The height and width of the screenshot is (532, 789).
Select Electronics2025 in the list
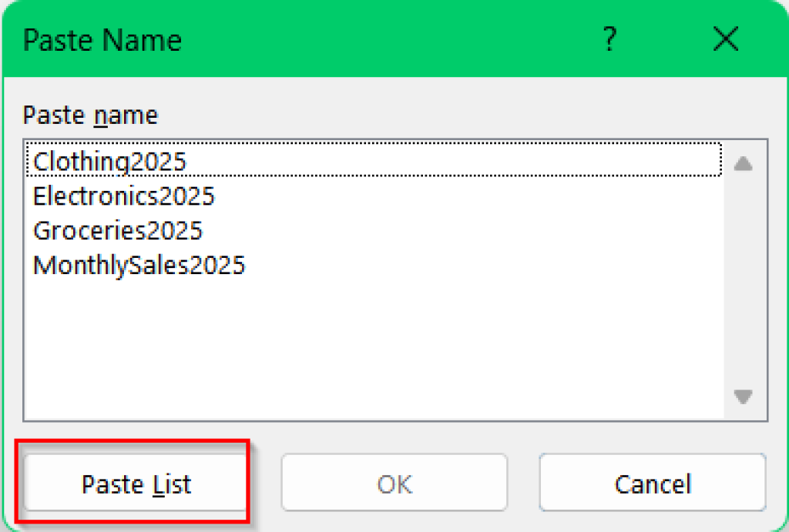[123, 196]
